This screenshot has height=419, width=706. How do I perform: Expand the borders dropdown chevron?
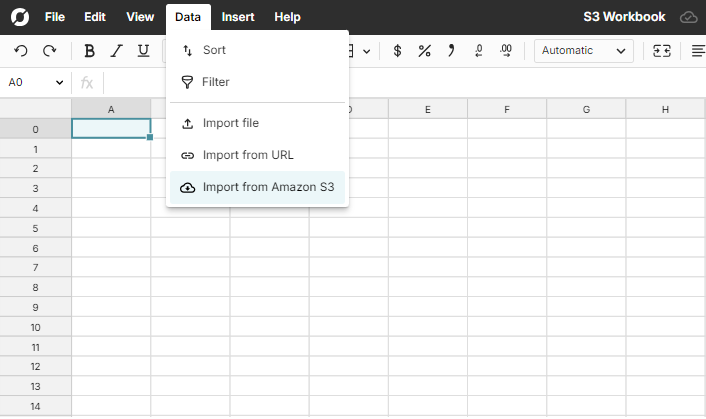(367, 51)
